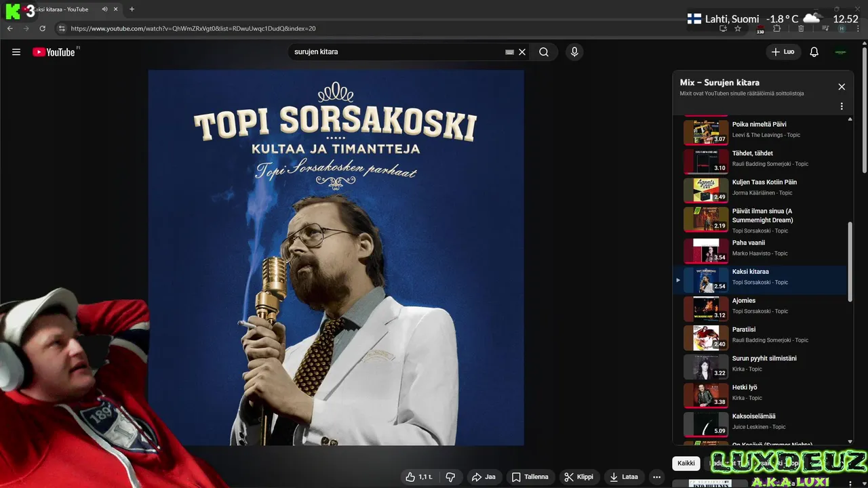This screenshot has height=488, width=868.
Task: Play Kaksoiselämää by Juice Leskinen
Action: coord(760,424)
